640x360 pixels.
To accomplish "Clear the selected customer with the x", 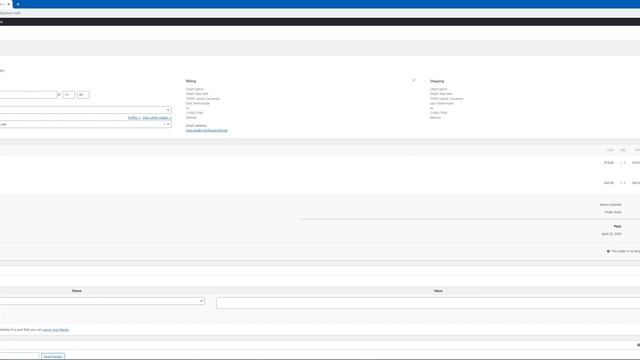I will point(164,124).
